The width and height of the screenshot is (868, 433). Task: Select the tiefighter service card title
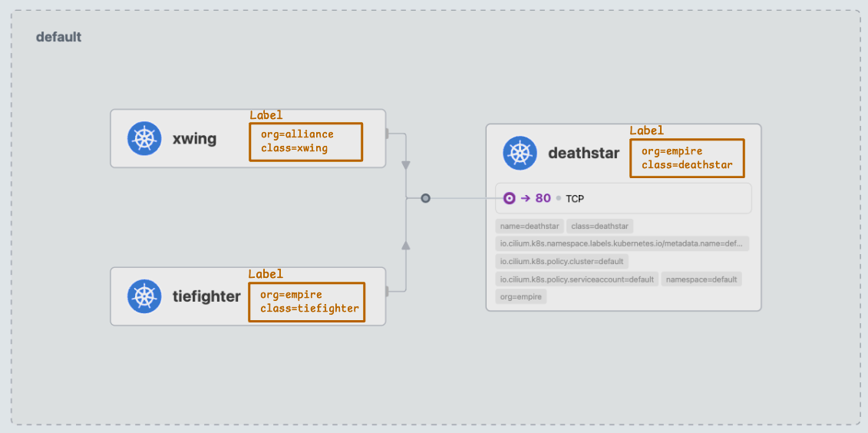[206, 297]
